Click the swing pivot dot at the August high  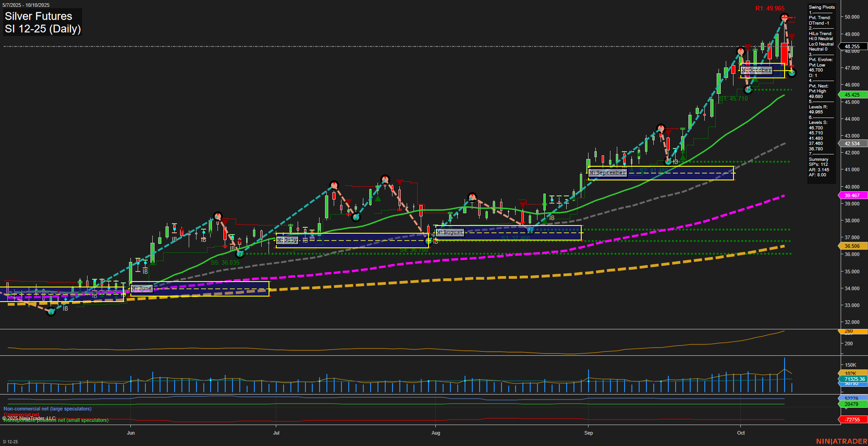click(472, 196)
